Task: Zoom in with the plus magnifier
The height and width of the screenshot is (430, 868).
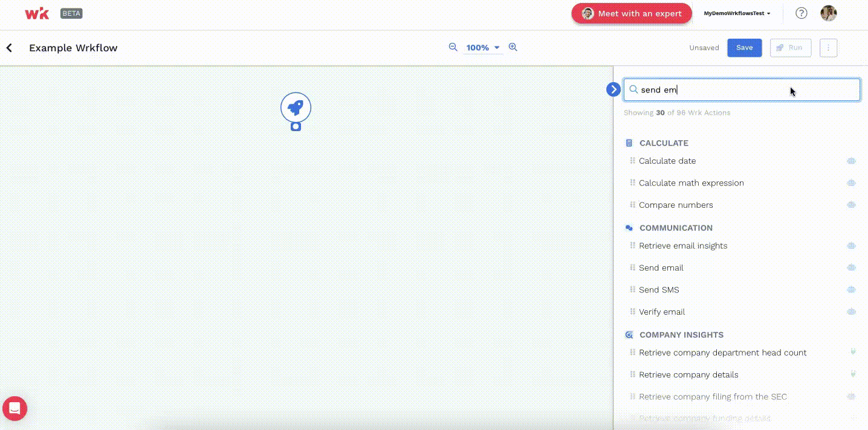Action: click(x=513, y=47)
